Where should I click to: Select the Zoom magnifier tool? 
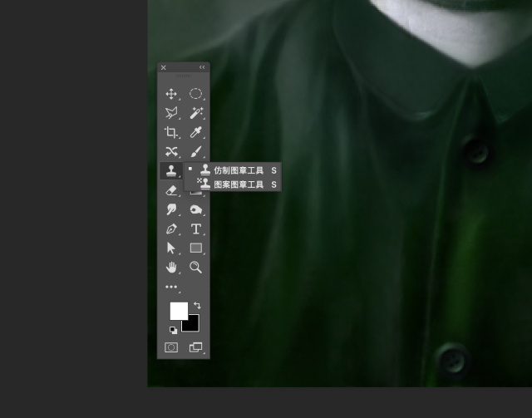(196, 267)
